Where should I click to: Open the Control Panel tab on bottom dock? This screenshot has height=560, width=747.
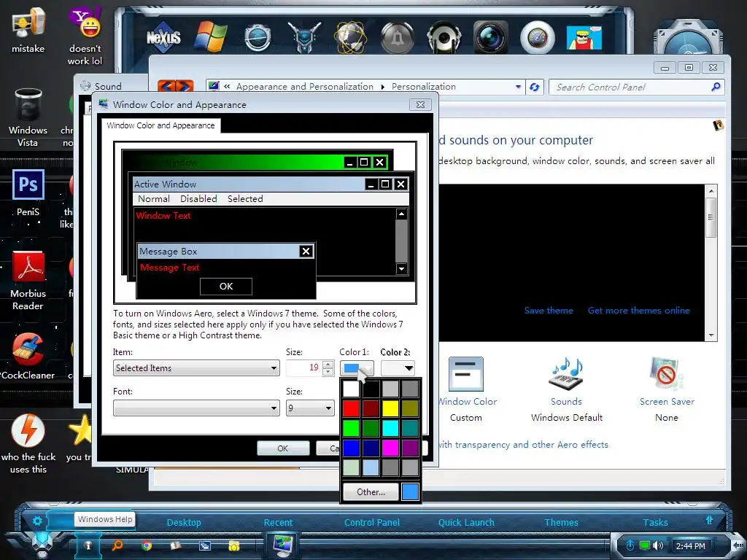[372, 522]
